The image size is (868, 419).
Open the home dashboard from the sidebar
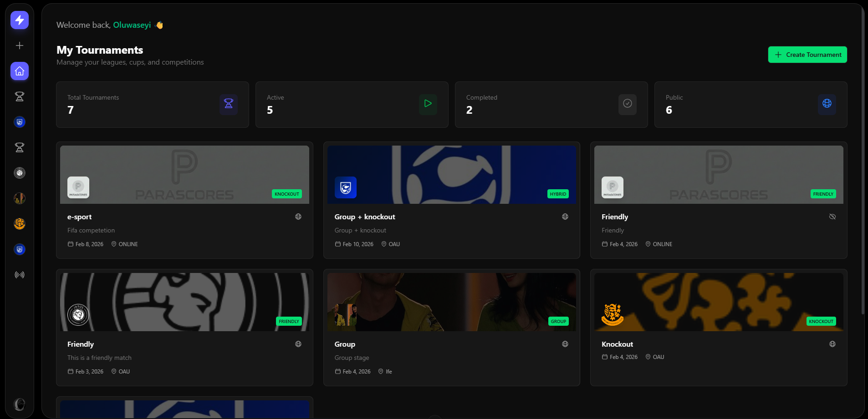(19, 71)
